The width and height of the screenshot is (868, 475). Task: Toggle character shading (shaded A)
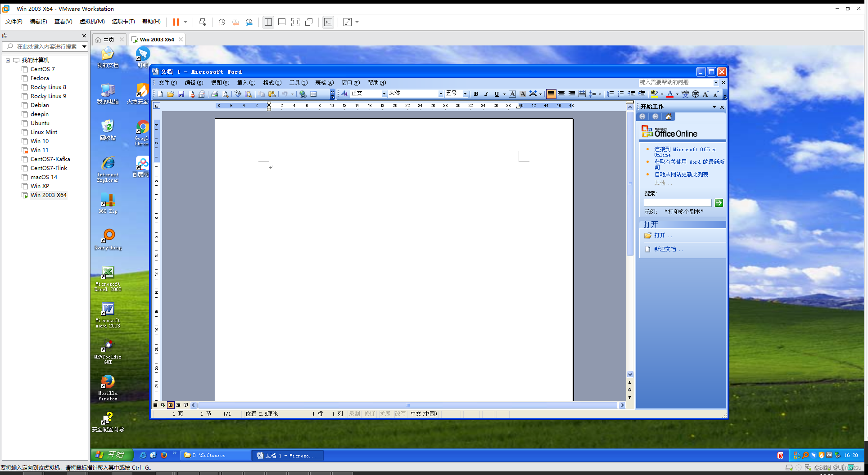[523, 94]
